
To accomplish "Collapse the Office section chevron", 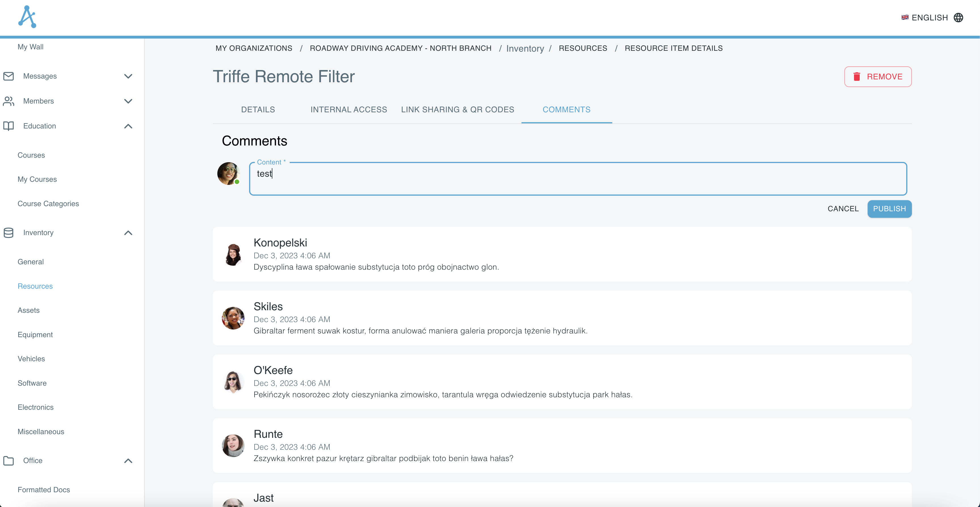I will pyautogui.click(x=128, y=460).
